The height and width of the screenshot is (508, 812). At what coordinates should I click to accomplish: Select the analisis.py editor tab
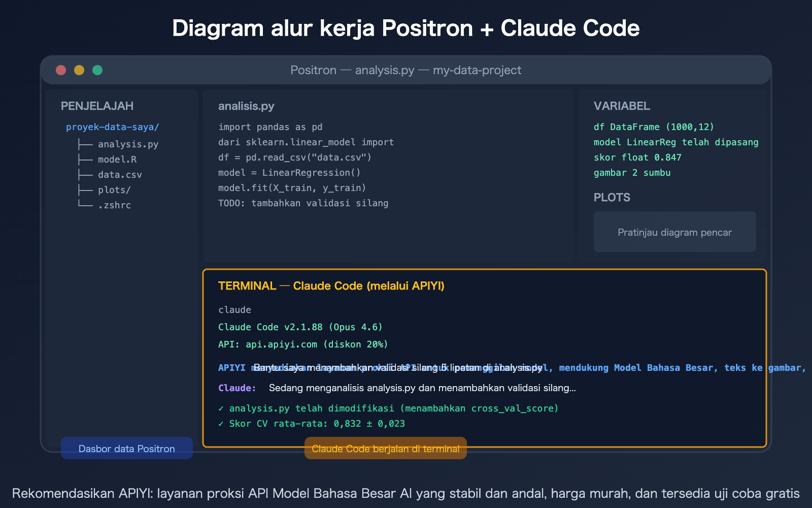246,106
